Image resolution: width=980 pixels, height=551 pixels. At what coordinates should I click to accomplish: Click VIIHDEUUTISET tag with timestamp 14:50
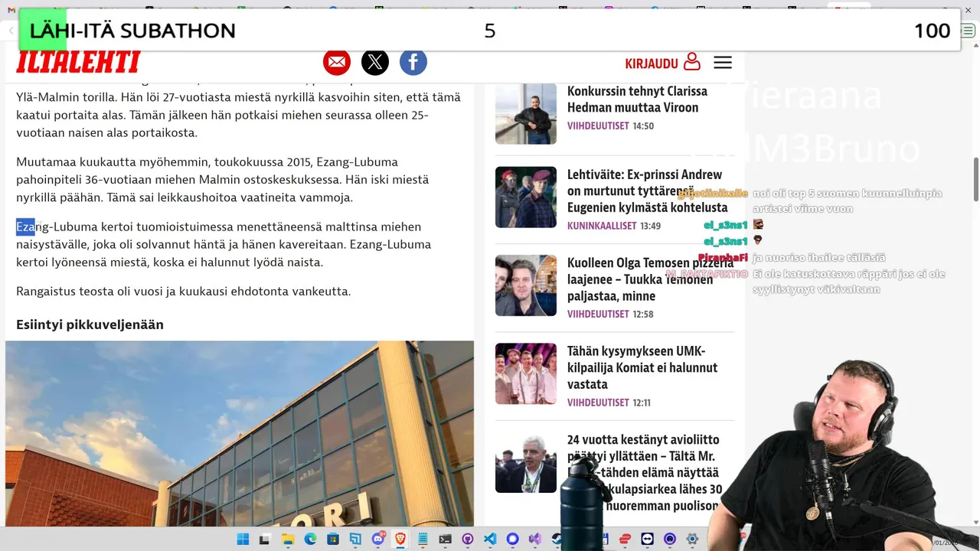pyautogui.click(x=598, y=126)
